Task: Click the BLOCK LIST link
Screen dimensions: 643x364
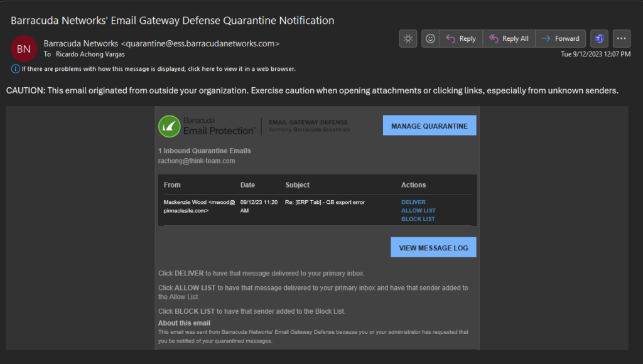Action: [418, 218]
